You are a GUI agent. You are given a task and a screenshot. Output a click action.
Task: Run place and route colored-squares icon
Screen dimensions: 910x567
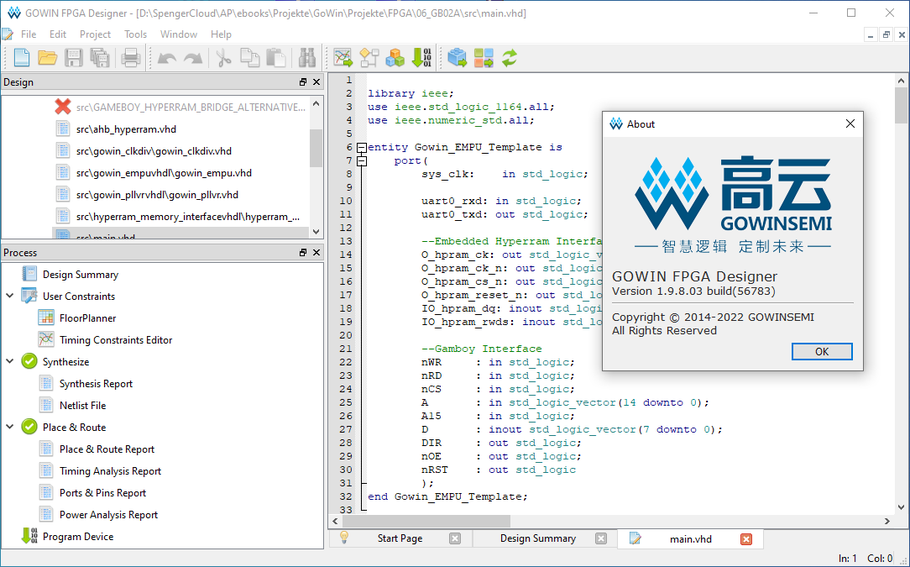[483, 58]
